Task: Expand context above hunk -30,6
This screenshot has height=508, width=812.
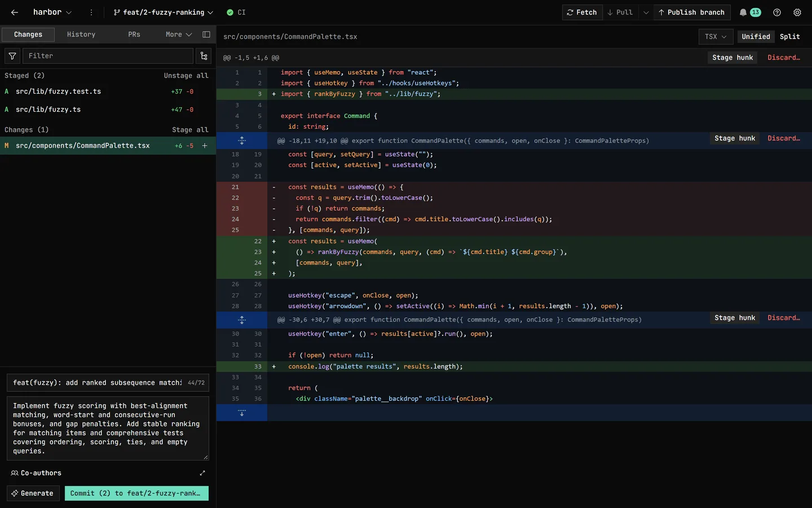Action: pos(242,320)
